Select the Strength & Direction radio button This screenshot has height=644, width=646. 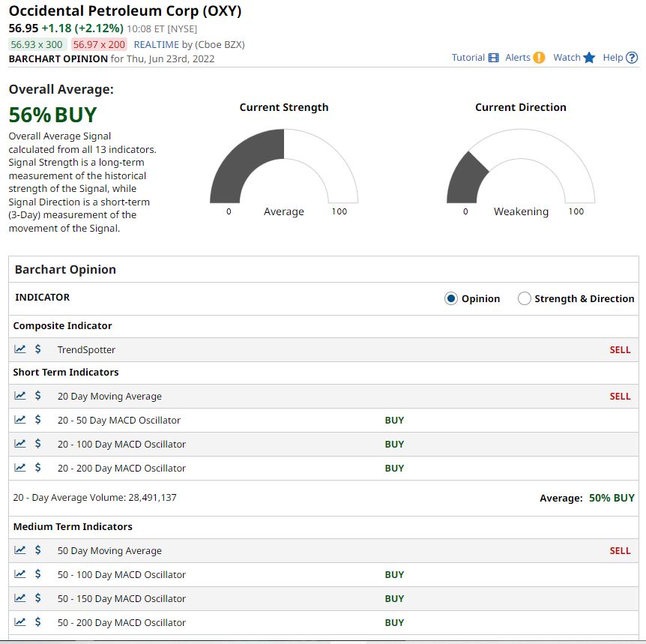pos(524,298)
